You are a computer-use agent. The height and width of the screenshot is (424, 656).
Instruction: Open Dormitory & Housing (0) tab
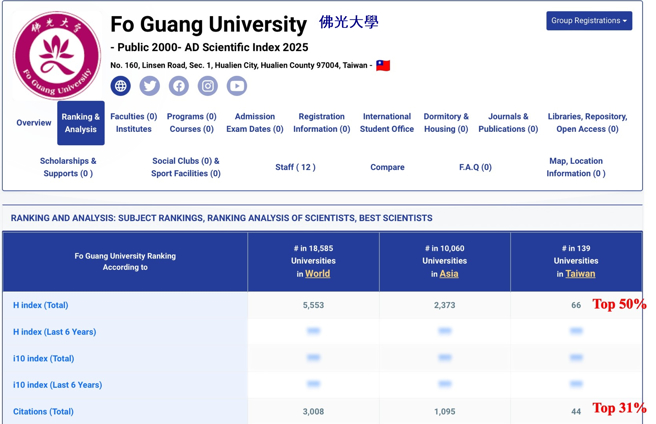point(446,123)
